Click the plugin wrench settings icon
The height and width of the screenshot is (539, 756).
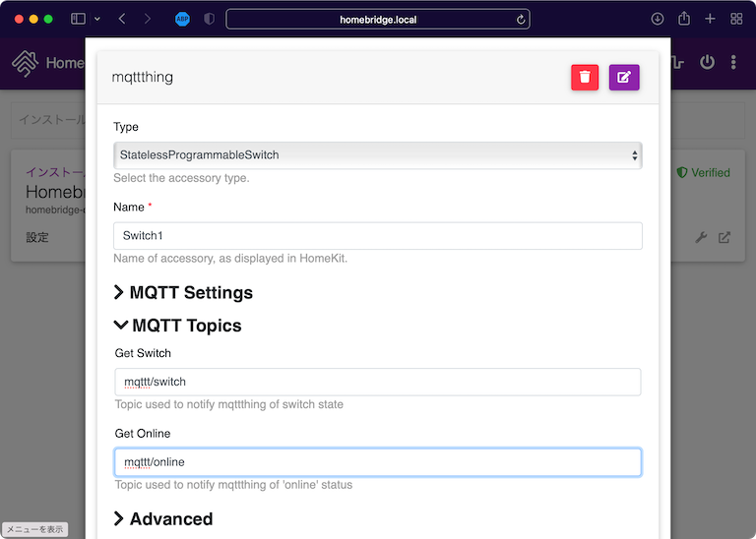[x=702, y=237]
